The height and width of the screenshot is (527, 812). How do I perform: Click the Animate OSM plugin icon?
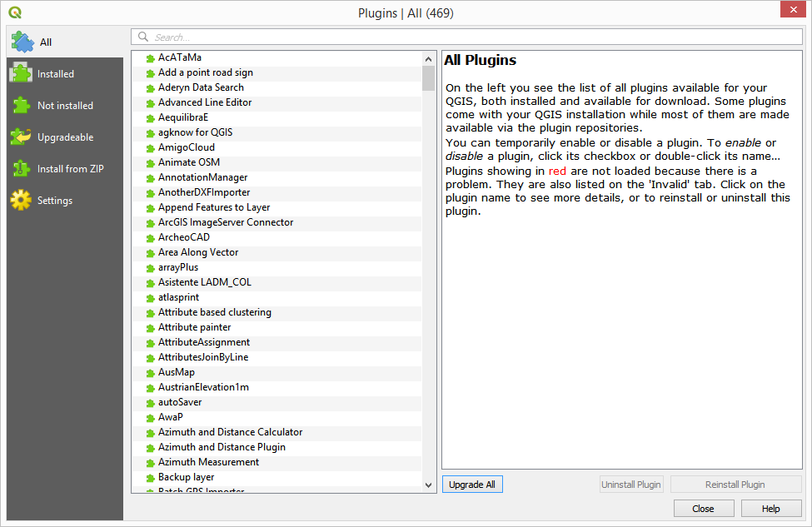[150, 163]
